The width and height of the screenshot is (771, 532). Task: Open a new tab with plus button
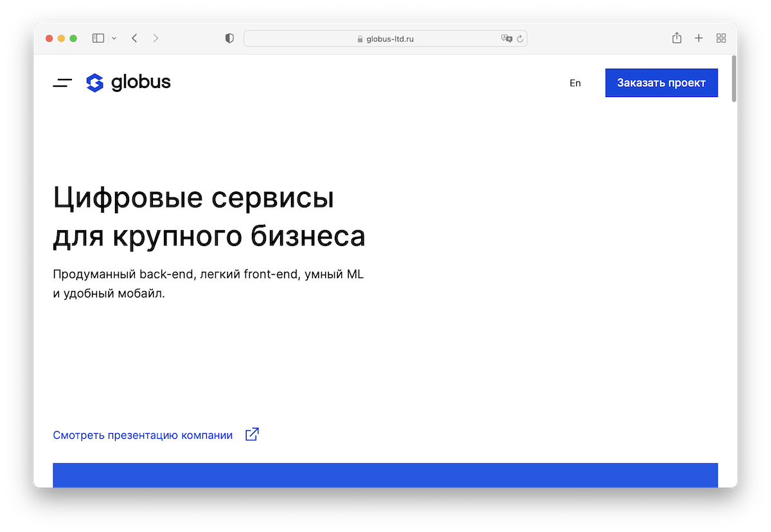click(x=699, y=39)
